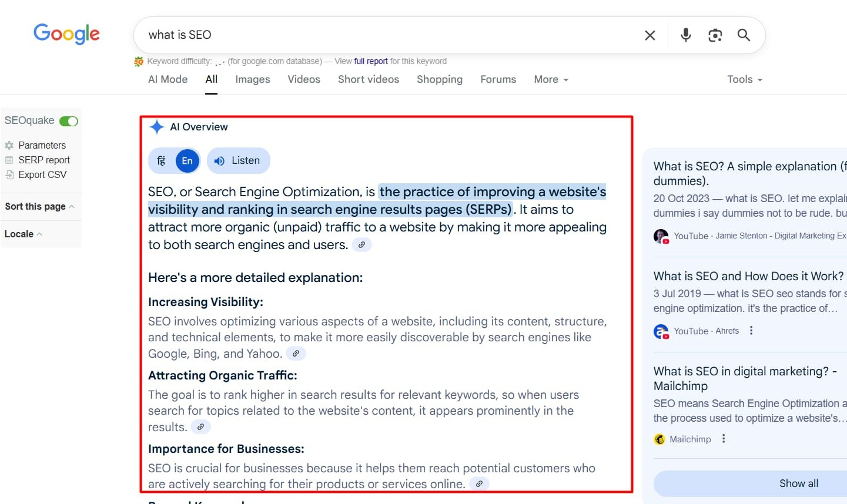847x504 pixels.
Task: Click the Mailchimp favicon
Action: tap(659, 439)
